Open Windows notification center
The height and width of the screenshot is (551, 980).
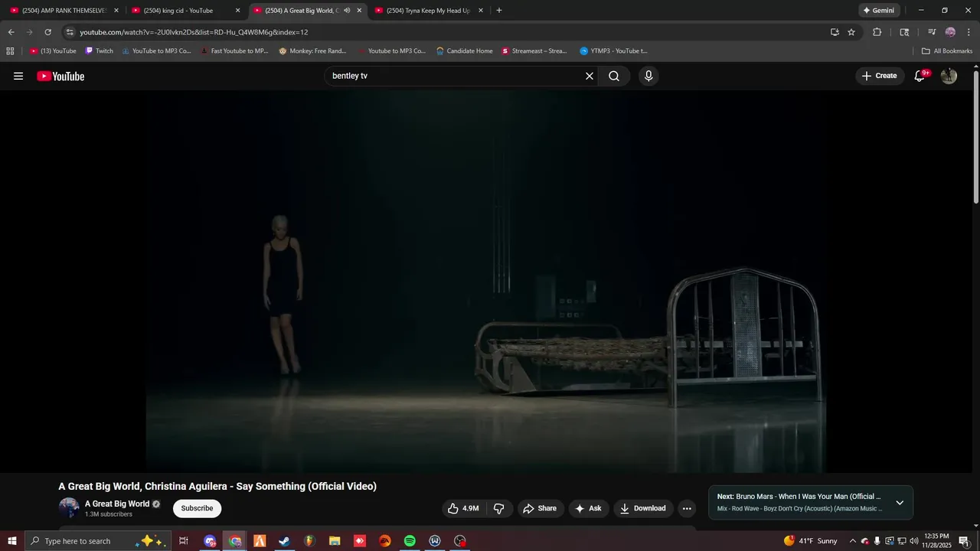964,541
